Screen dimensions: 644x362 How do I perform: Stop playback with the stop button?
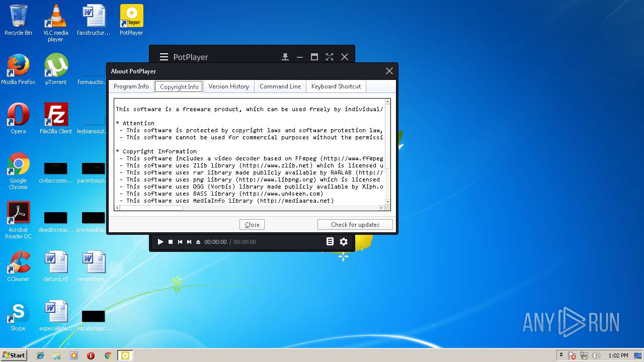tap(171, 242)
